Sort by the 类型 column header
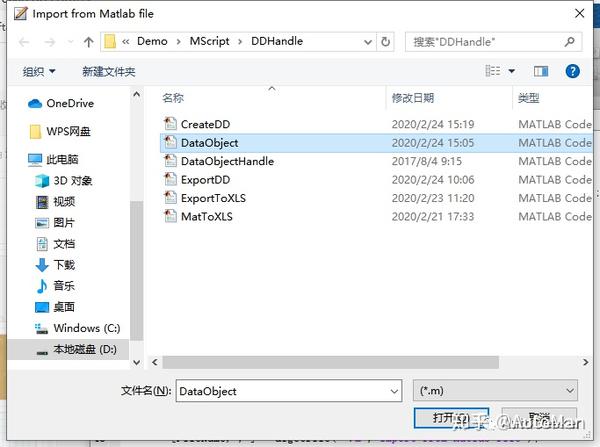 [x=528, y=98]
